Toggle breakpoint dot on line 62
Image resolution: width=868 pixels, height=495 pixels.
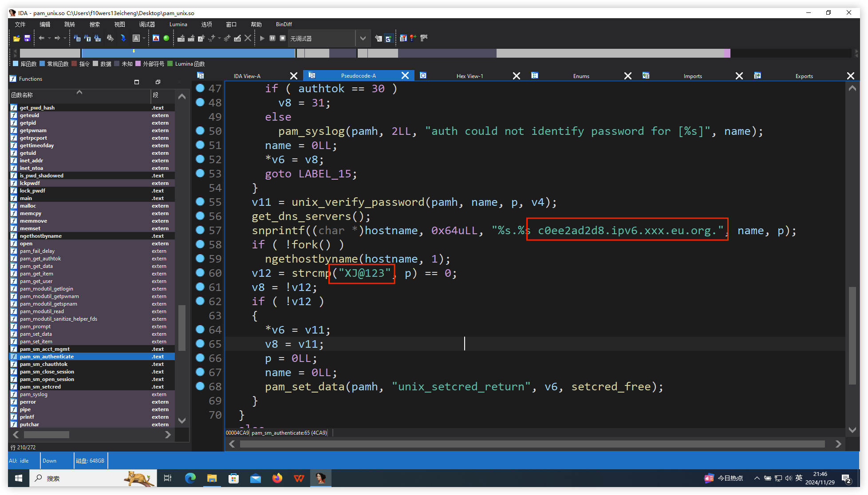[200, 301]
